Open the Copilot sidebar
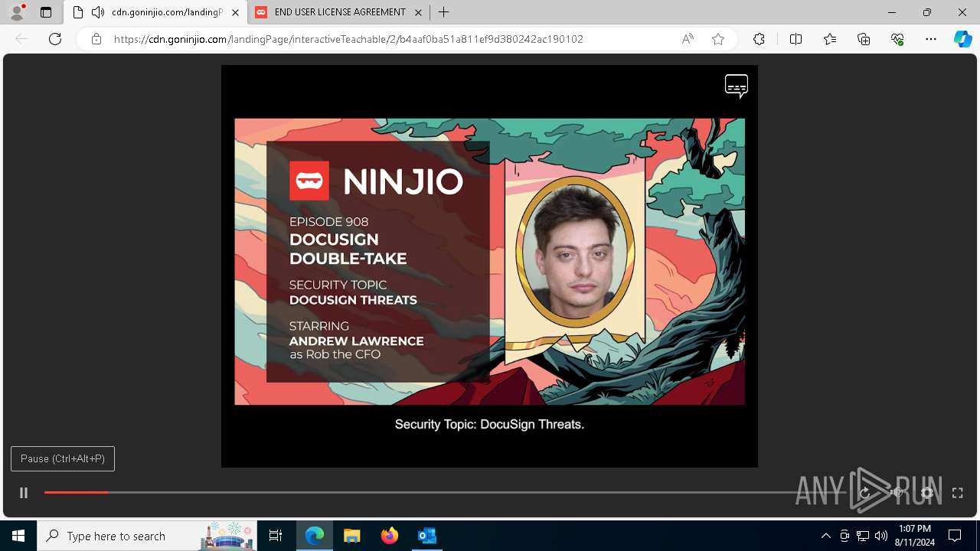Viewport: 980px width, 551px height. (x=962, y=39)
